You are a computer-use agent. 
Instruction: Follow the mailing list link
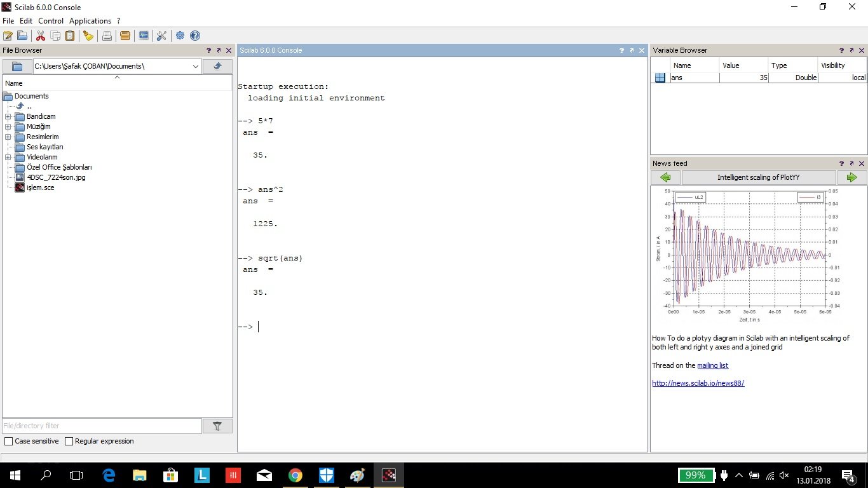click(712, 365)
